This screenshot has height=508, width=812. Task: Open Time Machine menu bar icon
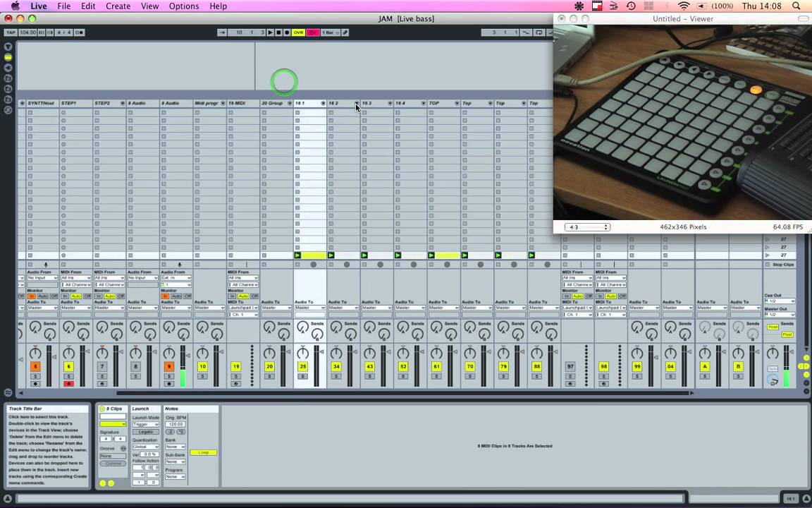(631, 6)
